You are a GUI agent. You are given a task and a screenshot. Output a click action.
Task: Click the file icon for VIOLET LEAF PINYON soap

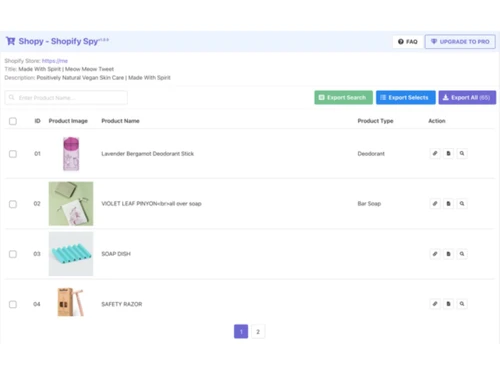coord(448,203)
